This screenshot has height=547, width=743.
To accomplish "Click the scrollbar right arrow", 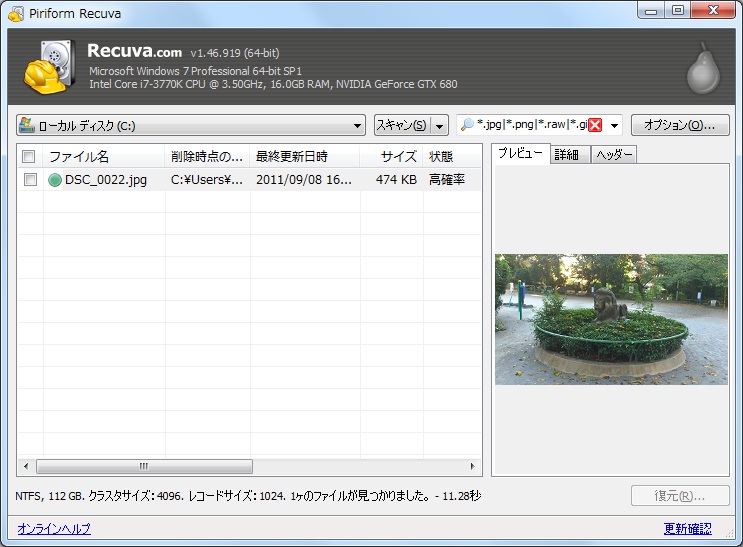I will 472,466.
